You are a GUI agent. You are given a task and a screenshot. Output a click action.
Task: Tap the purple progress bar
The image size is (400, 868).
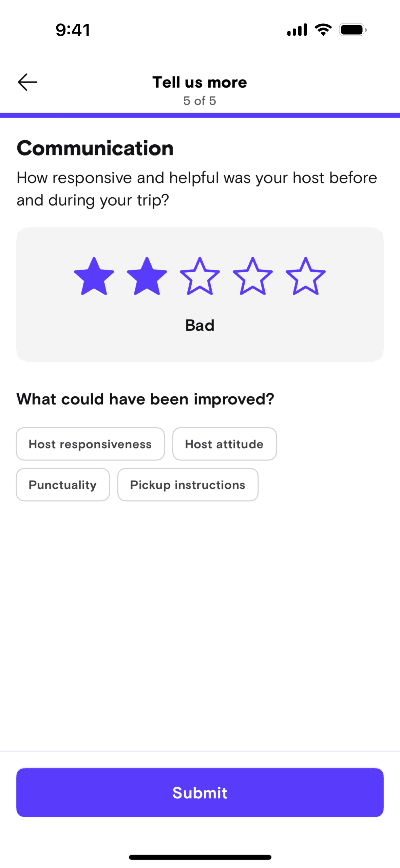[x=200, y=115]
